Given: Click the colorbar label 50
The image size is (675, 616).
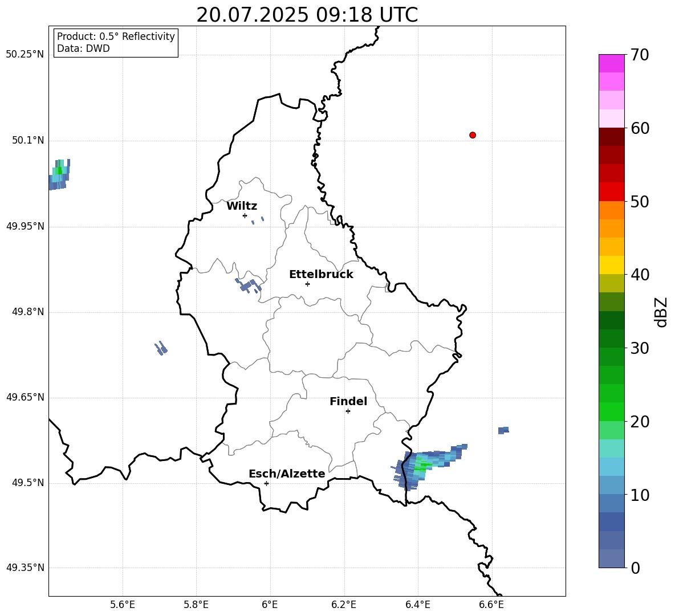Looking at the screenshot, I should [640, 201].
